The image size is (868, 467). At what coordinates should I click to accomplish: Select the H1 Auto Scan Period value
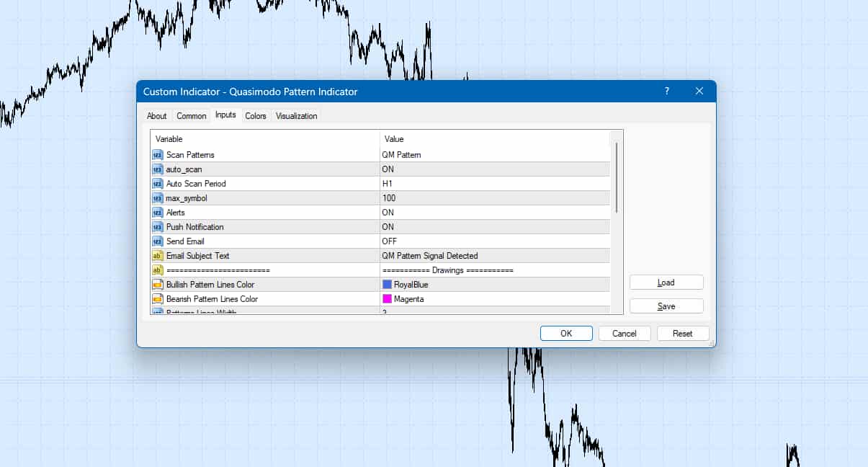(495, 184)
